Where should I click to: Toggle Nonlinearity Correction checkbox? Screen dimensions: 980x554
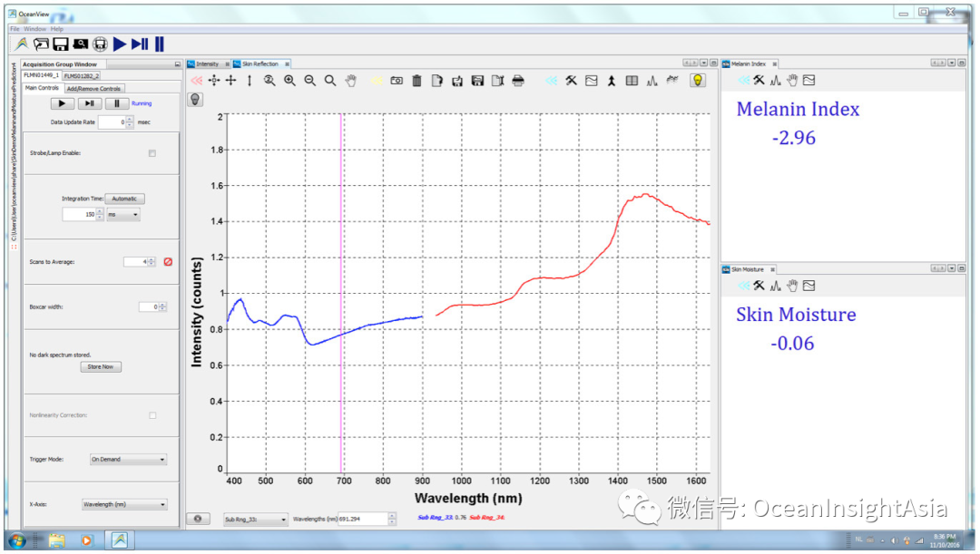click(x=152, y=415)
